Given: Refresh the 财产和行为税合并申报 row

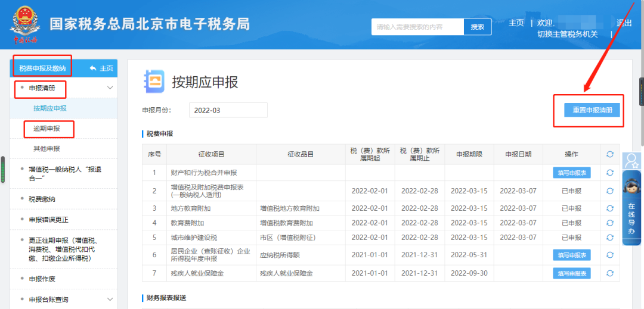Looking at the screenshot, I should [x=610, y=173].
